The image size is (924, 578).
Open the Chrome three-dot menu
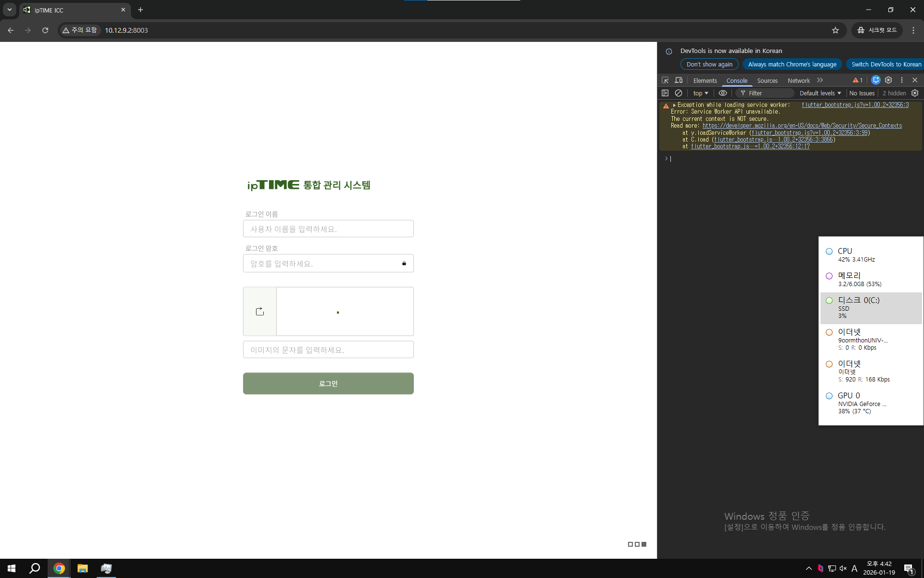[x=913, y=30]
